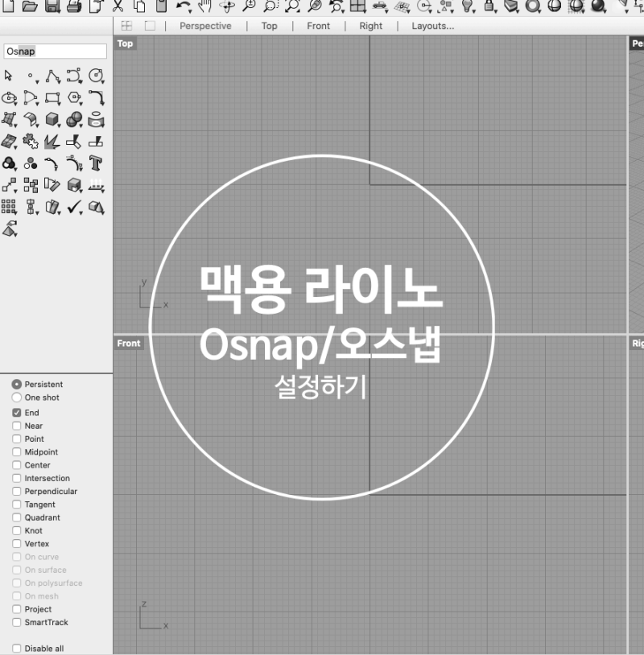Switch to the Top viewport tab
The height and width of the screenshot is (655, 644).
pos(269,26)
